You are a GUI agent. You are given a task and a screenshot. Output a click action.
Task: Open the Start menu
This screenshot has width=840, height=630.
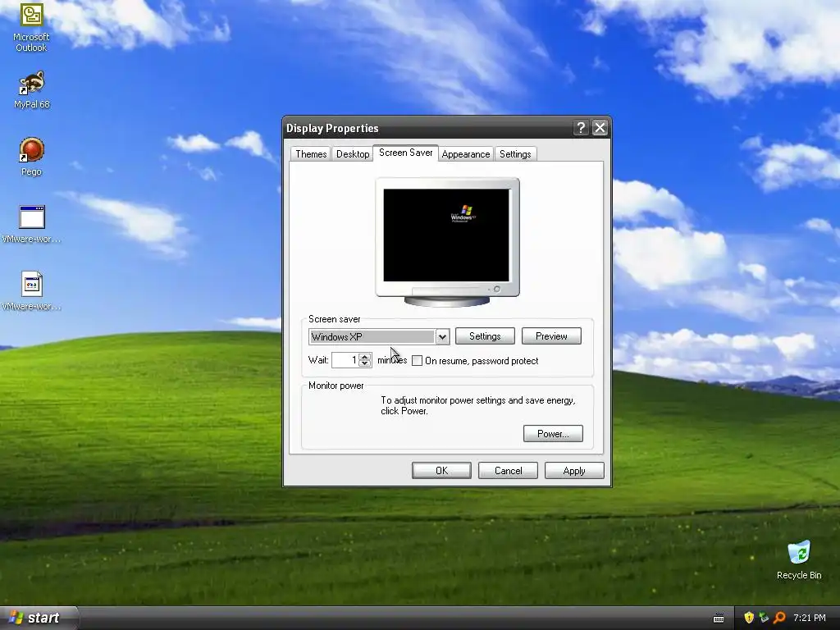38,618
